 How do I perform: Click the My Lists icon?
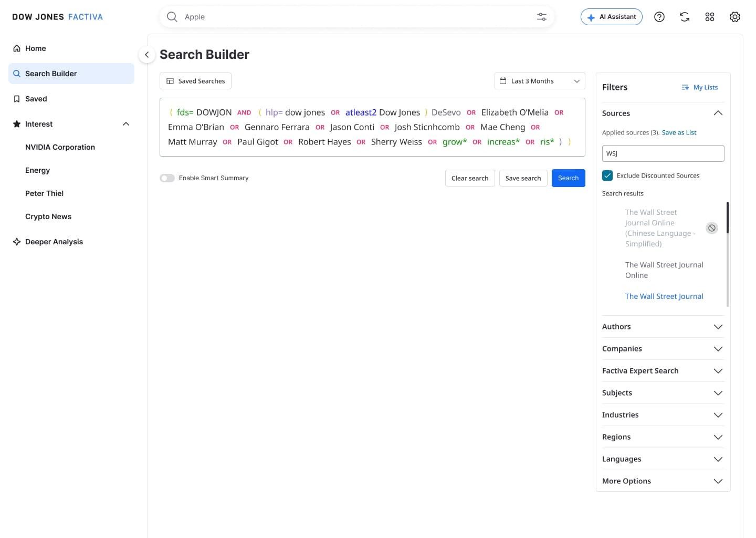pos(685,87)
